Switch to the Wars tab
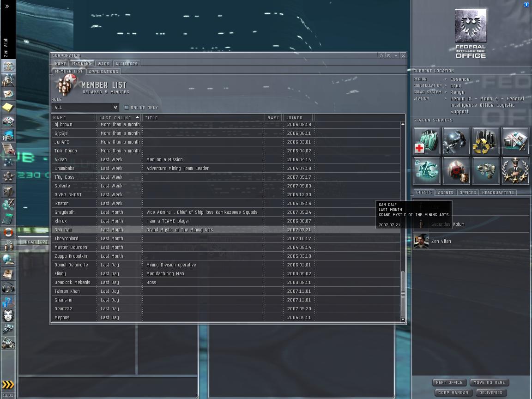The height and width of the screenshot is (399, 532). coord(103,64)
